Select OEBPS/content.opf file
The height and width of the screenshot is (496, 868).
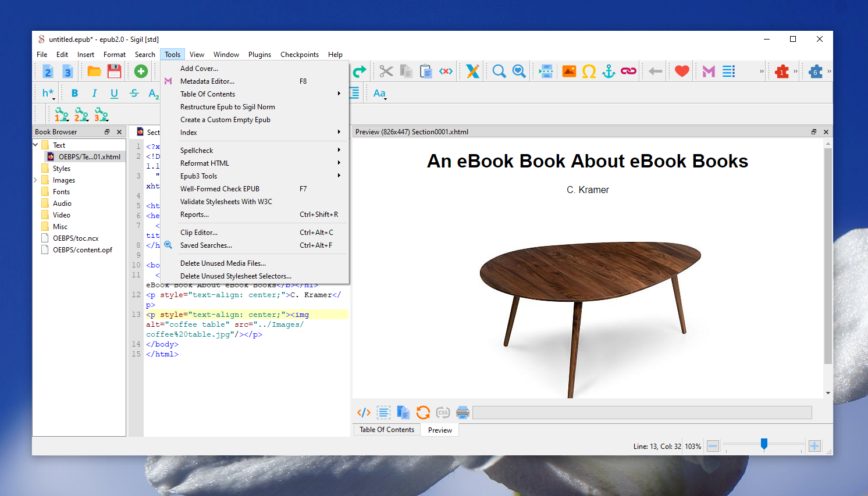click(83, 250)
